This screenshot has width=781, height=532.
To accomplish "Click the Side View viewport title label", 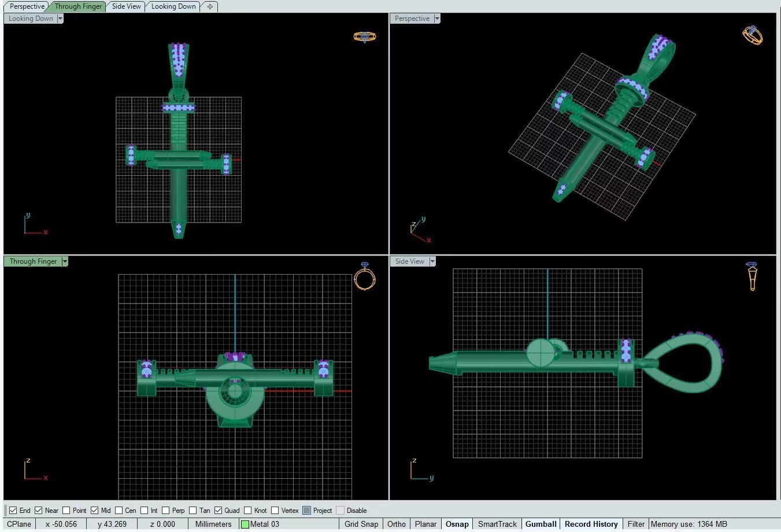I will pos(410,261).
